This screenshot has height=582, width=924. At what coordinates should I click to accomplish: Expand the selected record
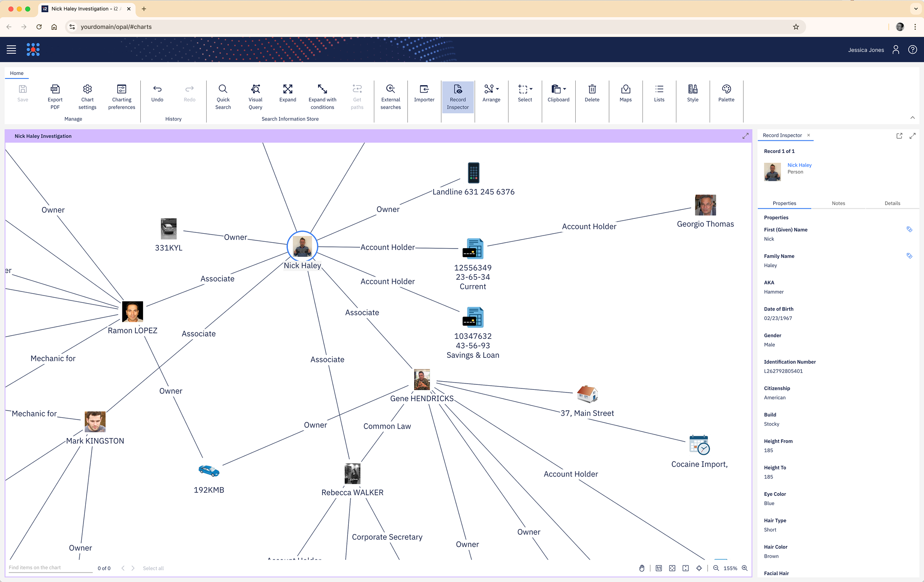coord(288,93)
